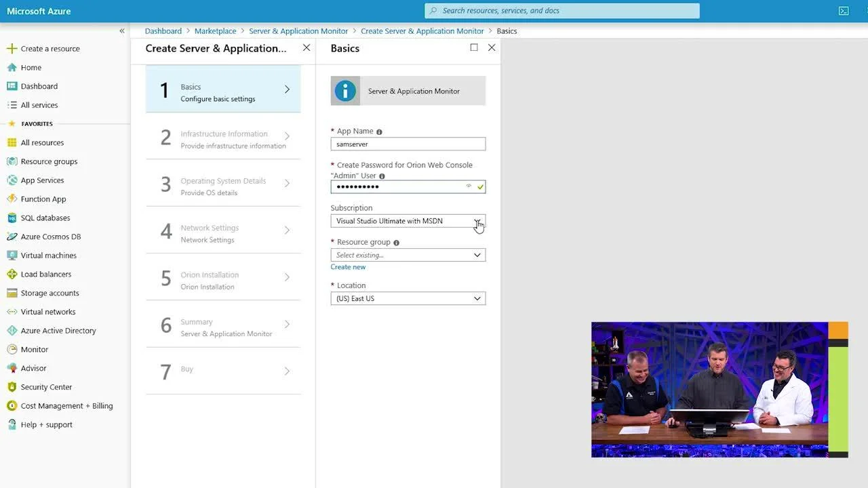Click the Security Center shield icon
Screen dimensions: 868x488
point(12,387)
